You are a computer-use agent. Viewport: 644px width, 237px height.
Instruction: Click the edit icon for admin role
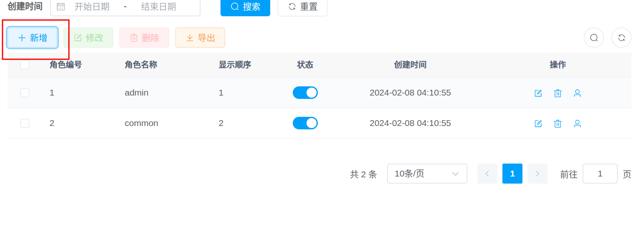pyautogui.click(x=538, y=93)
